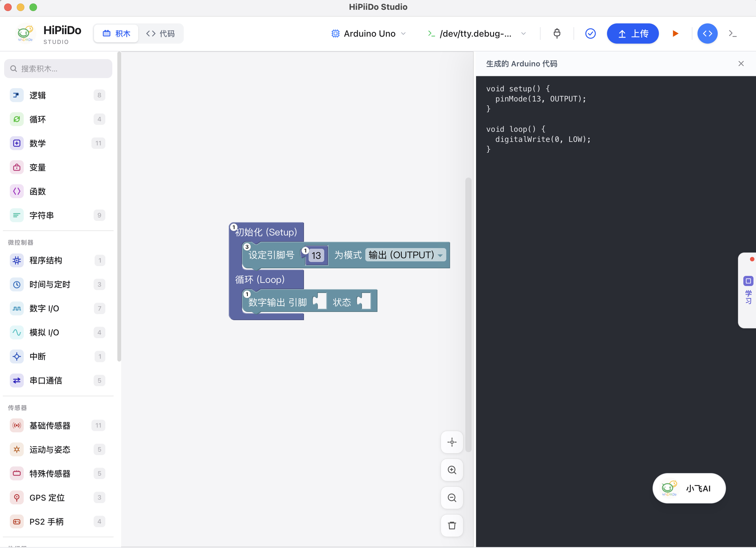Viewport: 756px width, 548px height.
Task: Click the pin number 13 field
Action: point(316,255)
